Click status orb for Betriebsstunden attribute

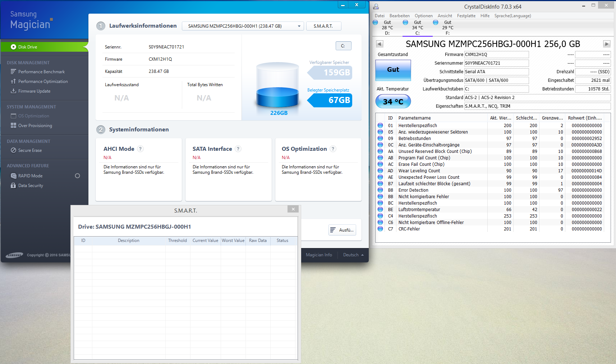pos(380,139)
